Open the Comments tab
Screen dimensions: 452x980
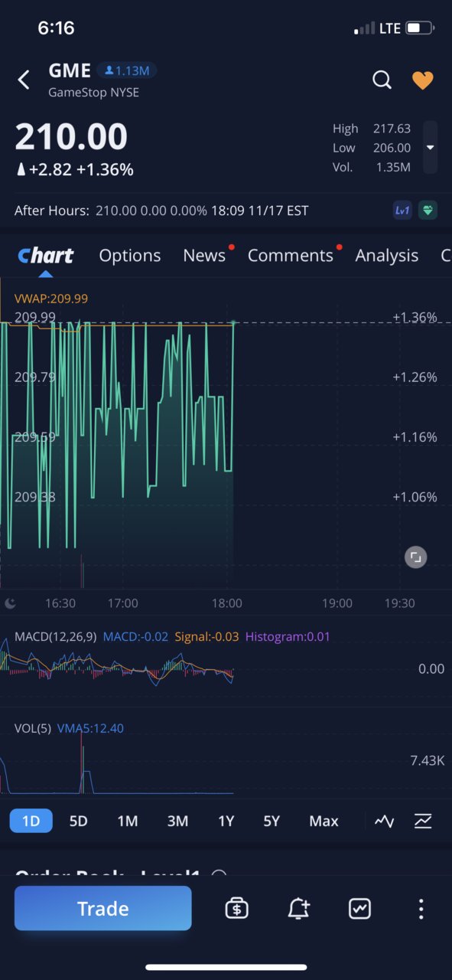pyautogui.click(x=291, y=256)
